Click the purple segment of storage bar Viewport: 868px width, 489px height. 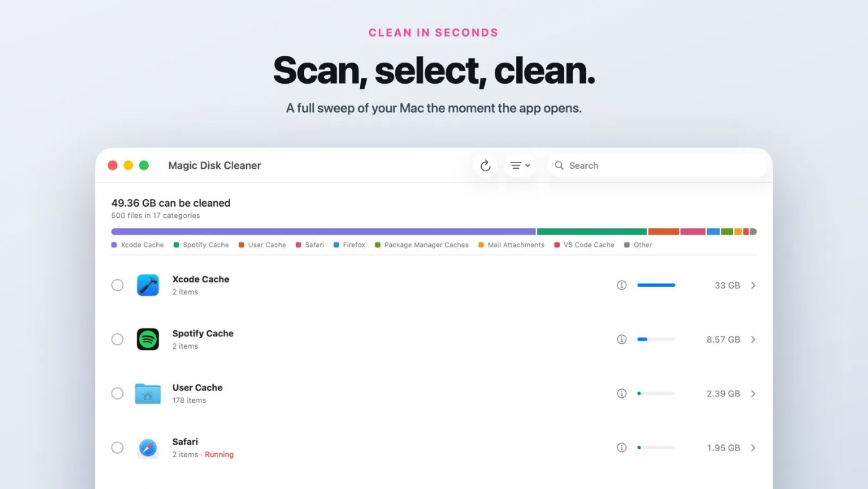323,231
